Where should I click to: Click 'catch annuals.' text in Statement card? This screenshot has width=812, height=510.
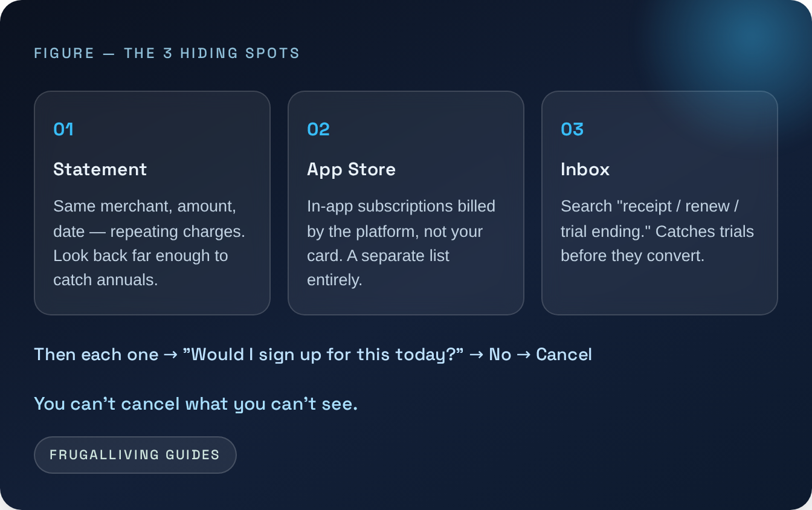106,280
